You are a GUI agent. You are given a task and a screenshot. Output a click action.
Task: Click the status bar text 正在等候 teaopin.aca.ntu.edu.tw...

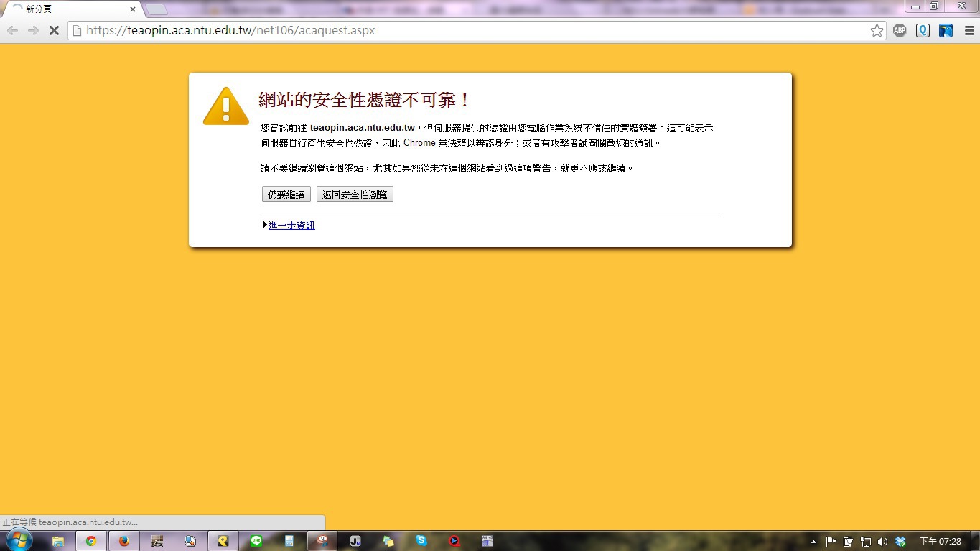coord(70,522)
